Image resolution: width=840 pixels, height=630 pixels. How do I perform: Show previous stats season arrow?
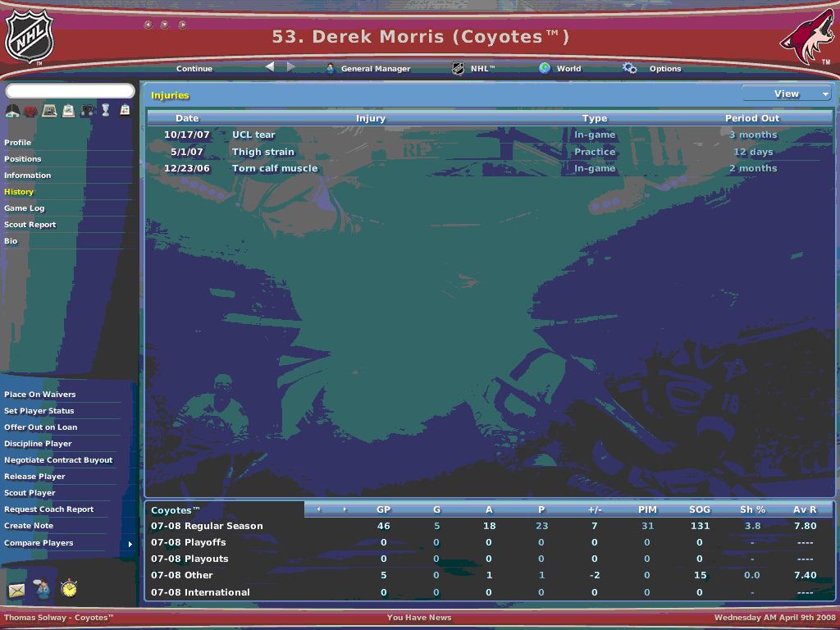(319, 509)
